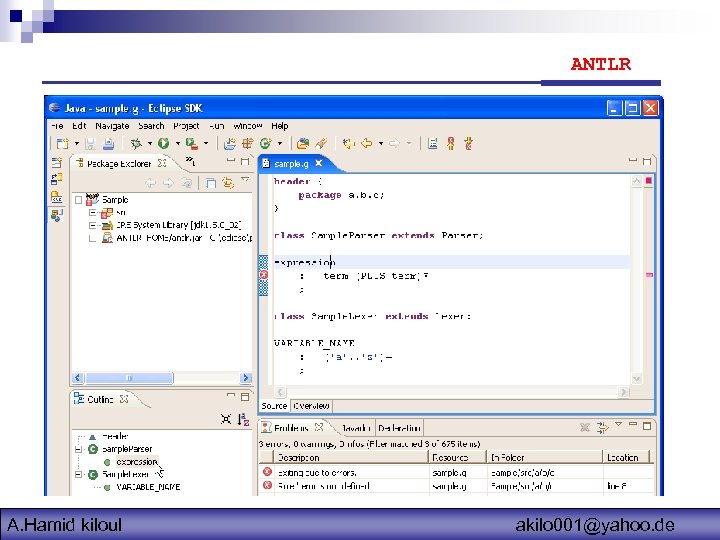
Task: Select the Source editor tab
Action: (274, 406)
